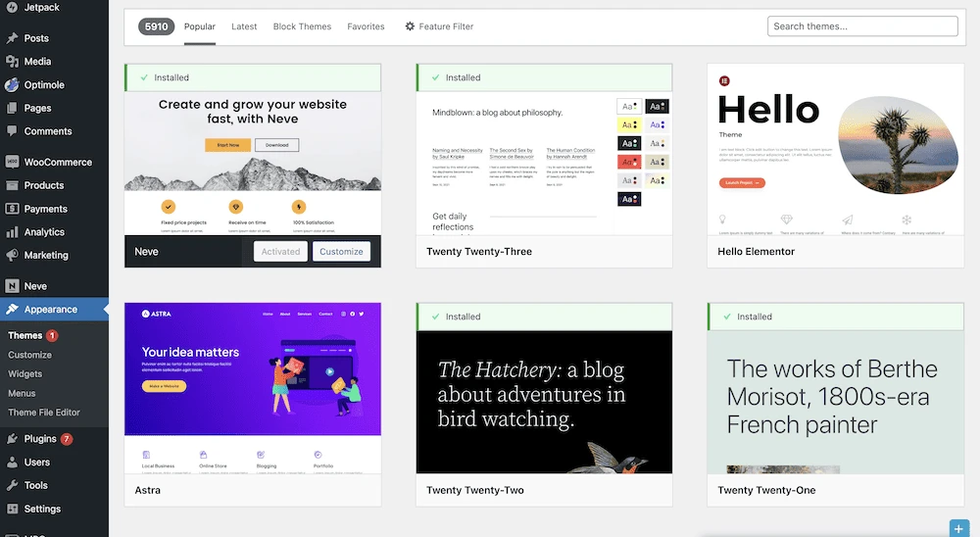Viewport: 980px width, 537px height.
Task: Click the Twenty Twenty-Three theme name
Action: point(479,251)
